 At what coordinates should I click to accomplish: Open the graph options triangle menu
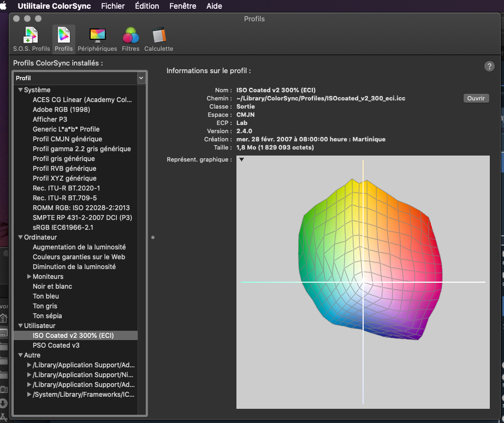[x=241, y=159]
